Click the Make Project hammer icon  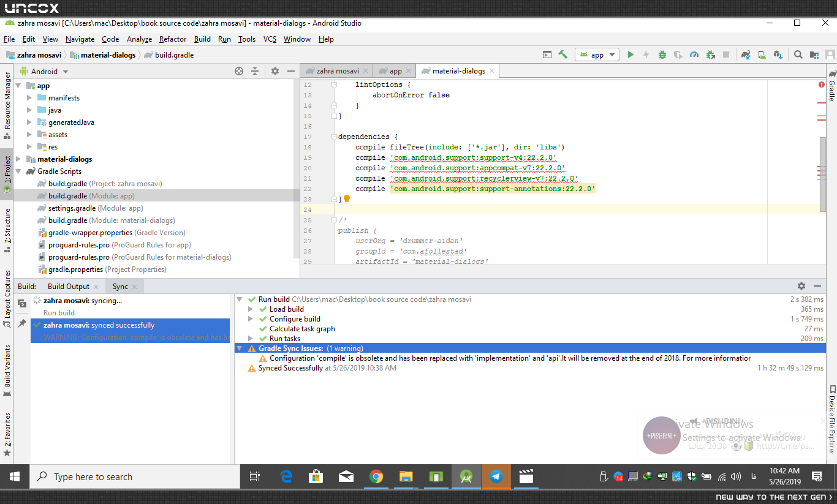click(x=563, y=55)
